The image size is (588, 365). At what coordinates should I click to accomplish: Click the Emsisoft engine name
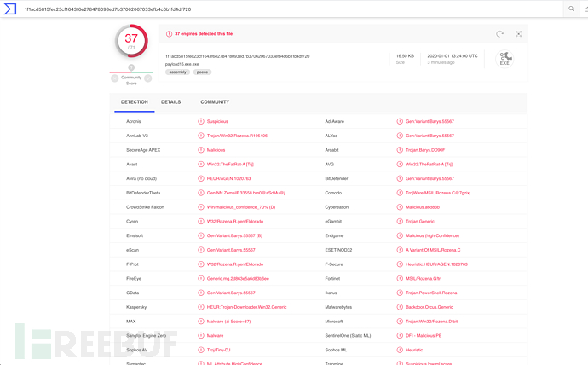[135, 235]
